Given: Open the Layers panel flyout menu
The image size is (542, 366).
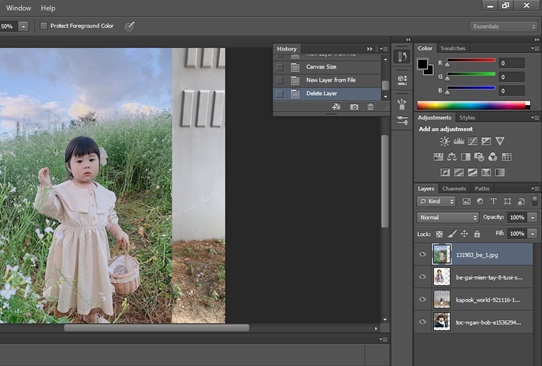Looking at the screenshot, I should (x=535, y=189).
